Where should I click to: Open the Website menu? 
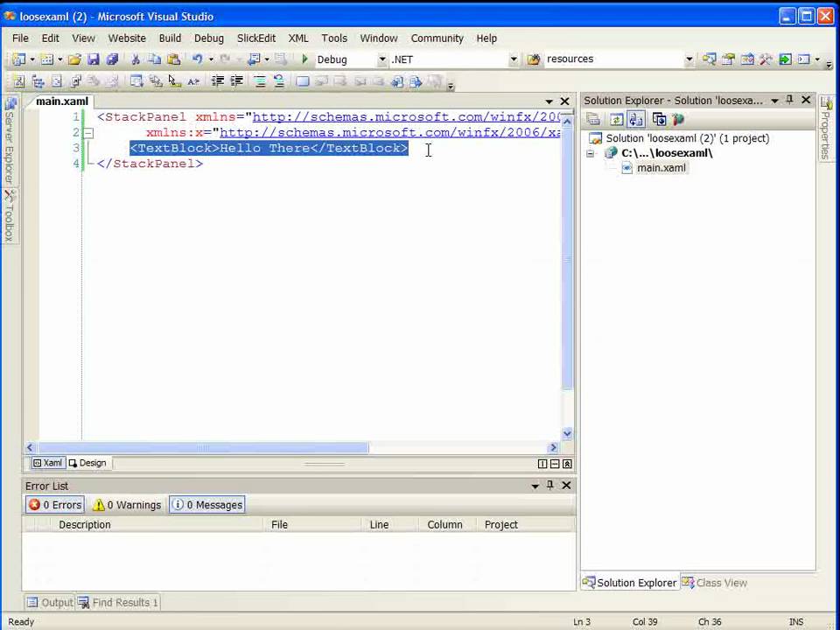[127, 38]
